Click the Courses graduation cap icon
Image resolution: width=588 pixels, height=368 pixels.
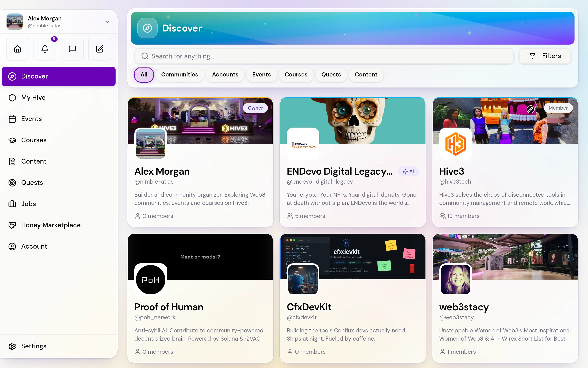pos(12,140)
